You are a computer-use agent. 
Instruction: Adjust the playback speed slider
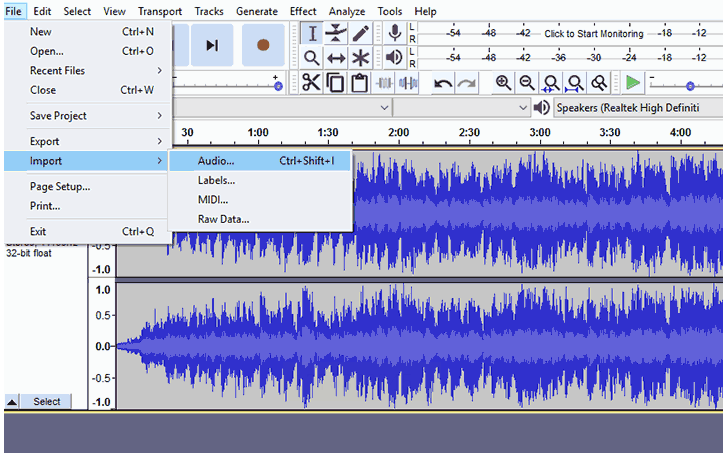pos(689,85)
